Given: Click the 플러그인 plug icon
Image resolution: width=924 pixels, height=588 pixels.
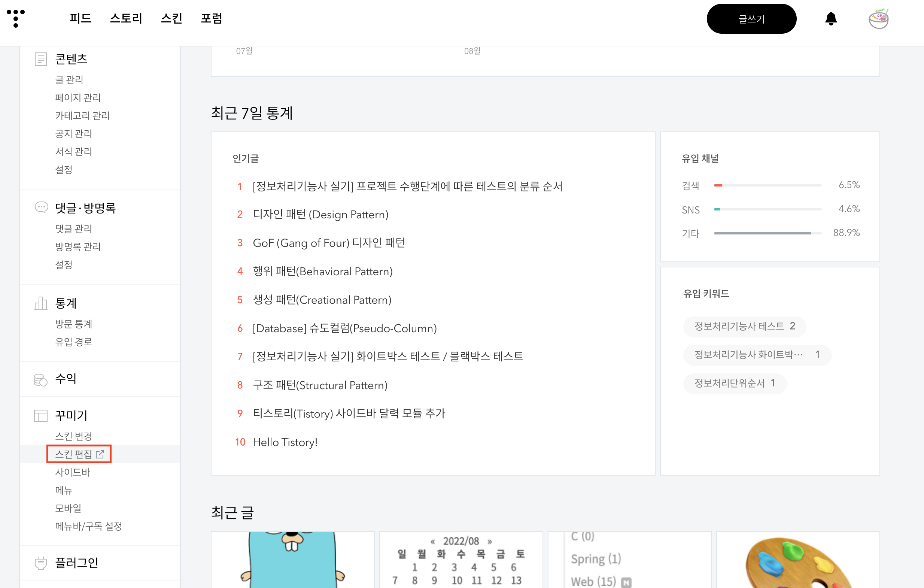Looking at the screenshot, I should 41,563.
